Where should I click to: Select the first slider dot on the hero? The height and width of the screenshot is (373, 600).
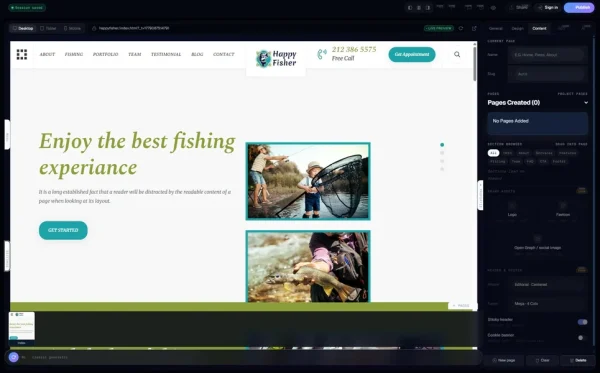point(442,145)
